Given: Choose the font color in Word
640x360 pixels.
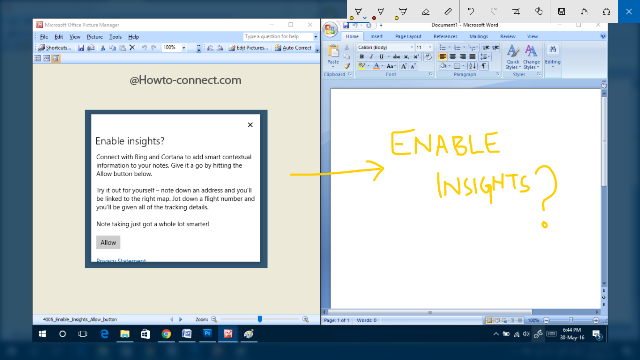Looking at the screenshot, I should point(376,66).
